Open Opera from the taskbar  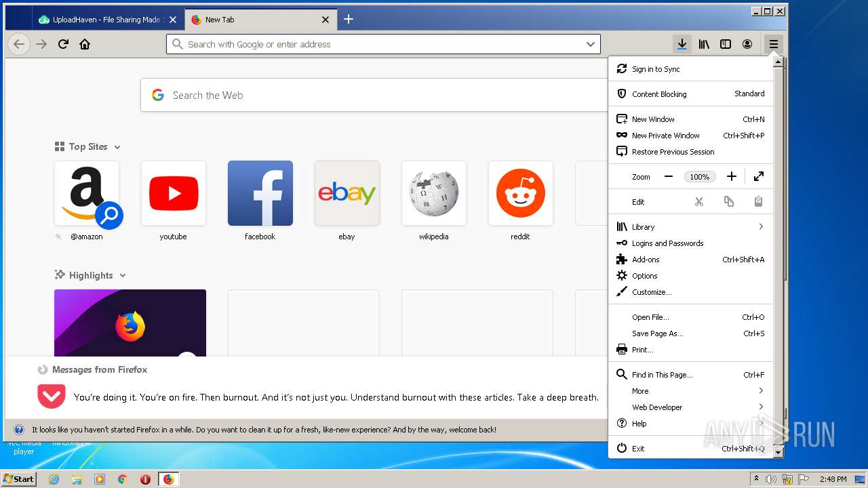pos(145,479)
